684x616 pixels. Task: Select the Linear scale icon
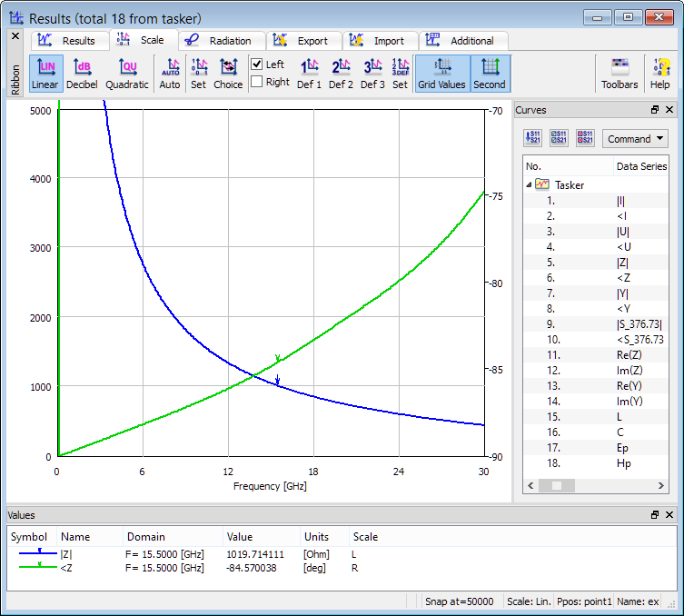click(x=45, y=74)
